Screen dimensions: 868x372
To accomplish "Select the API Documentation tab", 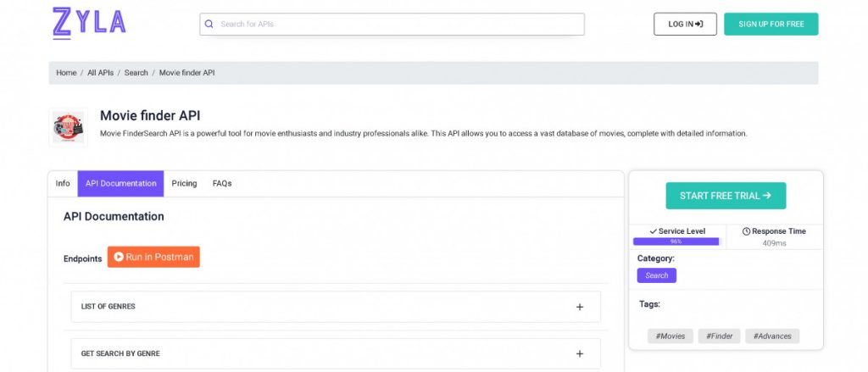I will tap(120, 183).
